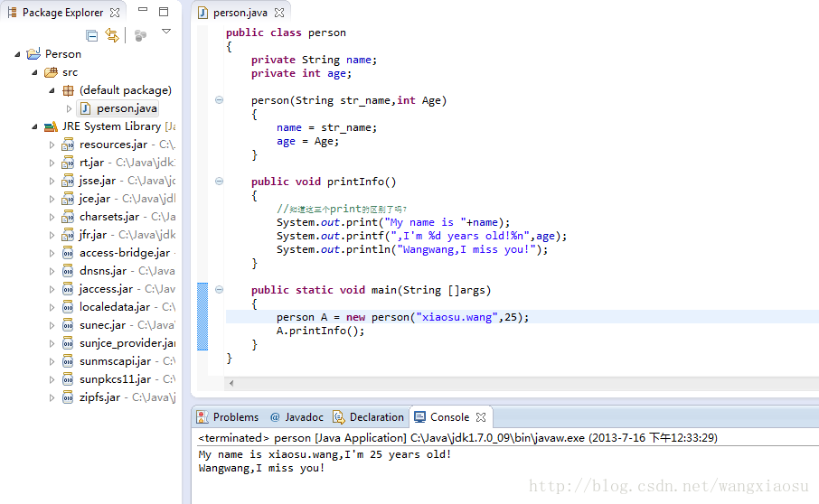
Task: Open Package Explorer View Menu triangle
Action: coord(166,32)
